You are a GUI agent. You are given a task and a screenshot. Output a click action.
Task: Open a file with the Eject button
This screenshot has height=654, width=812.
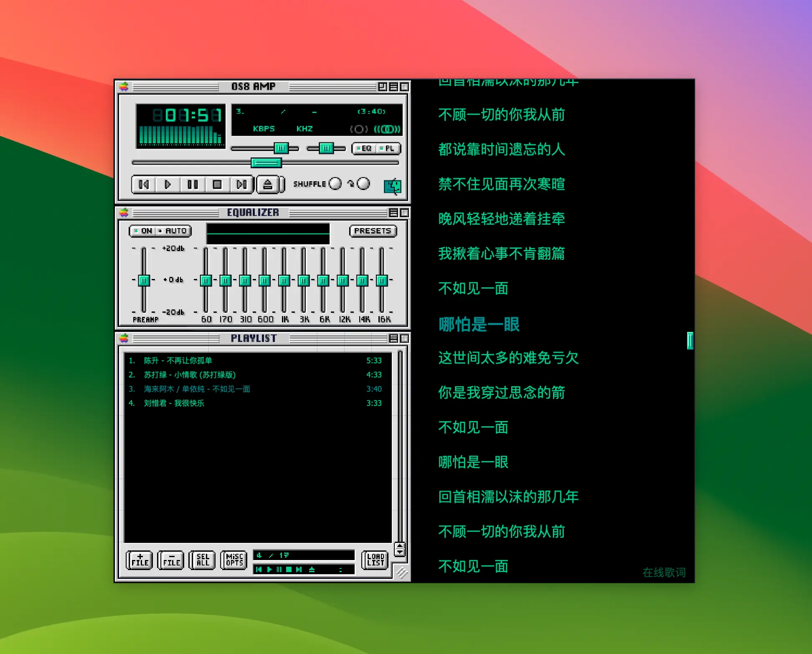pos(268,184)
